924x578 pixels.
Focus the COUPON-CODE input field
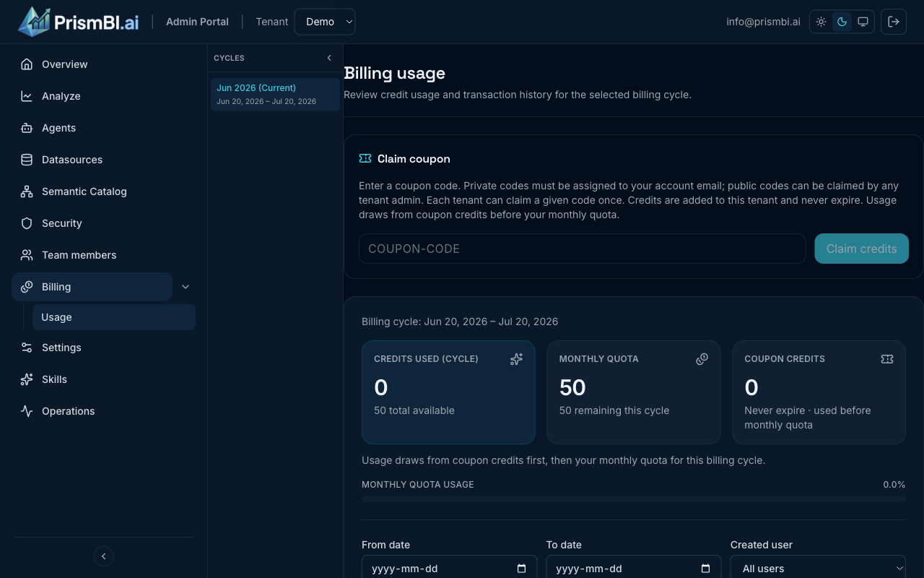pyautogui.click(x=582, y=249)
